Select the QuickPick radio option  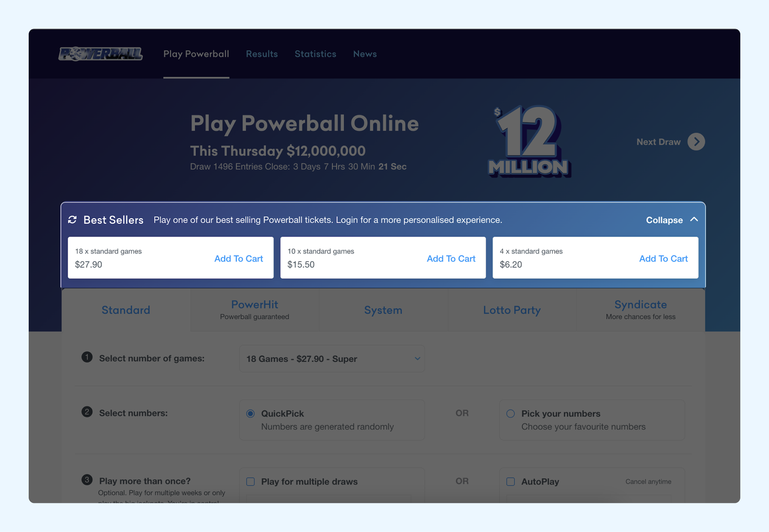coord(250,414)
